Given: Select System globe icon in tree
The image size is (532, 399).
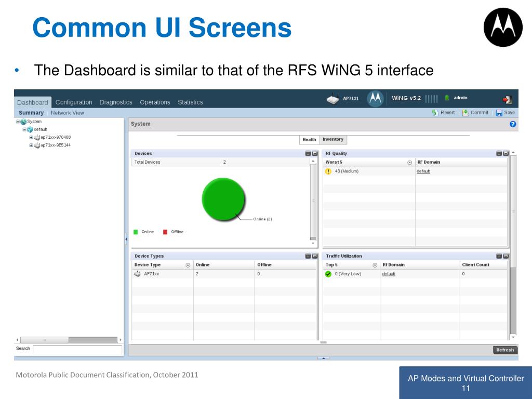Looking at the screenshot, I should 23,122.
